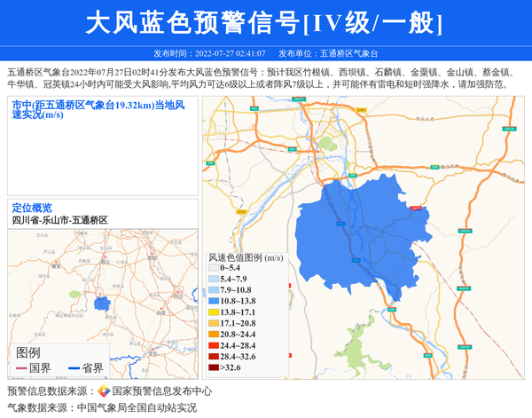The width and height of the screenshot is (532, 418).
Task: Click the 定位概览 section heading
Action: tap(32, 208)
